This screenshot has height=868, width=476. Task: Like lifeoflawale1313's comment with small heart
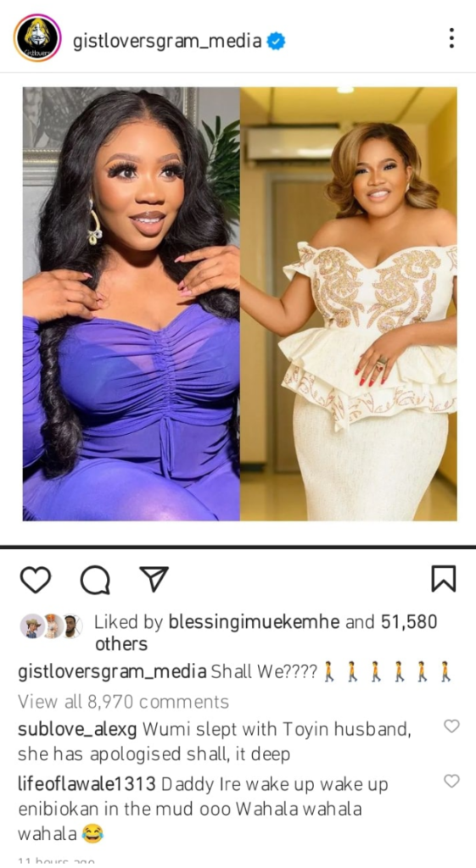tap(451, 781)
